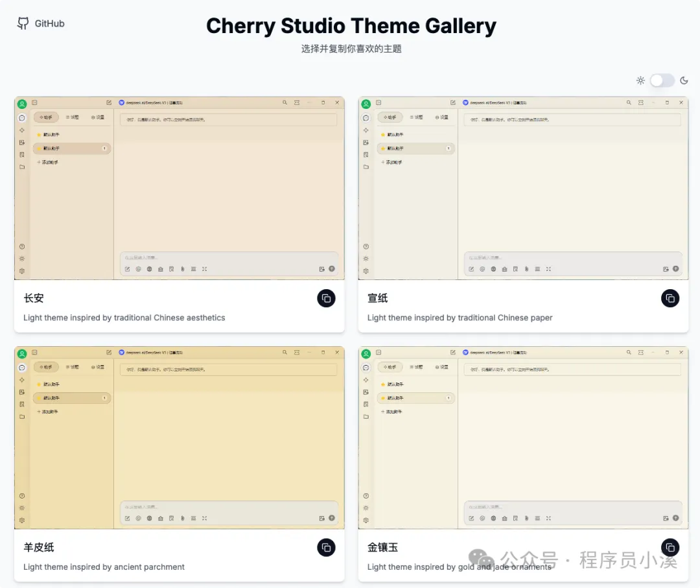The image size is (700, 588).
Task: Click the 宣纸 theme title
Action: tap(378, 298)
